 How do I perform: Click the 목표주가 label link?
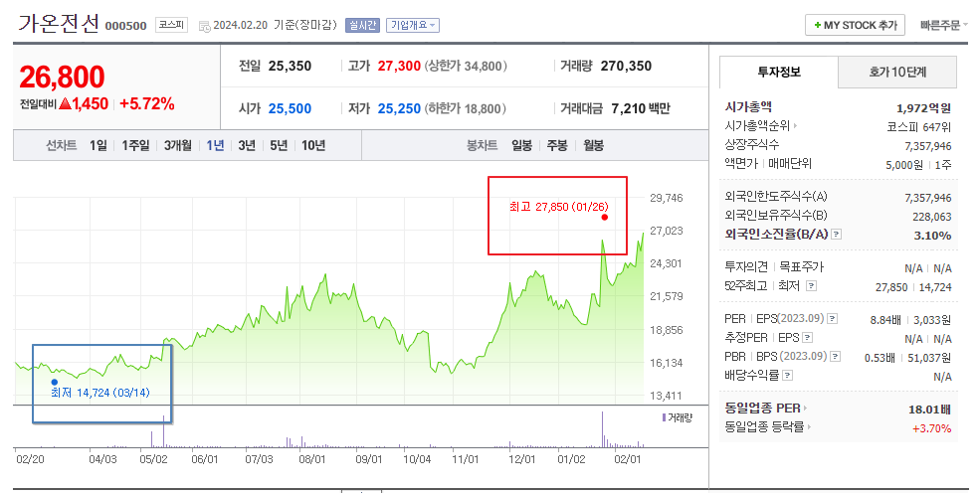tap(801, 267)
